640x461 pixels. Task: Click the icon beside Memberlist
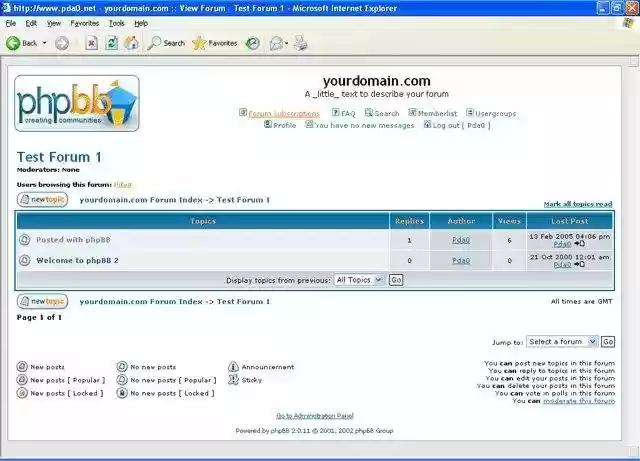click(x=412, y=112)
